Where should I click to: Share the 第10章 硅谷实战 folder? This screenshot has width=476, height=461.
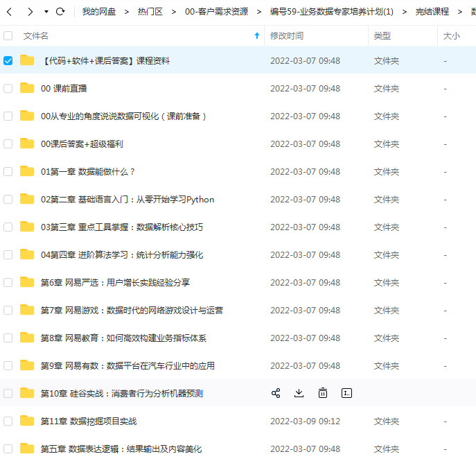276,393
